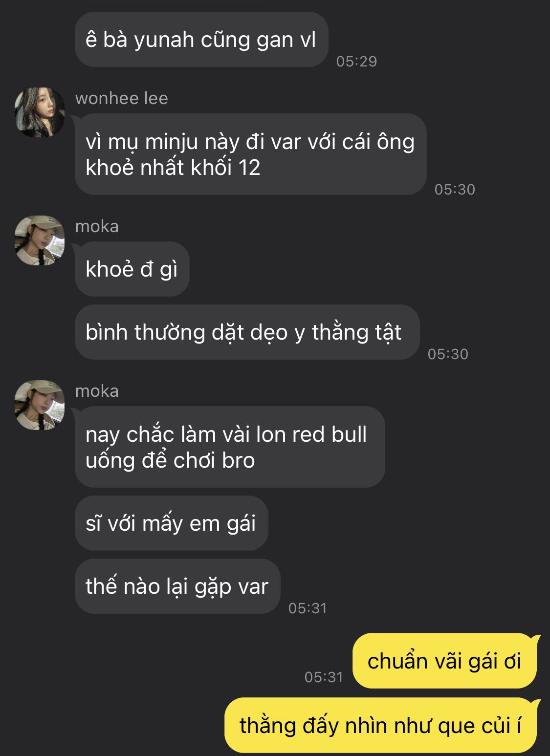Tap the yellow 'chuẩn vãi gái ơi' message
This screenshot has height=756, width=550.
[x=445, y=661]
